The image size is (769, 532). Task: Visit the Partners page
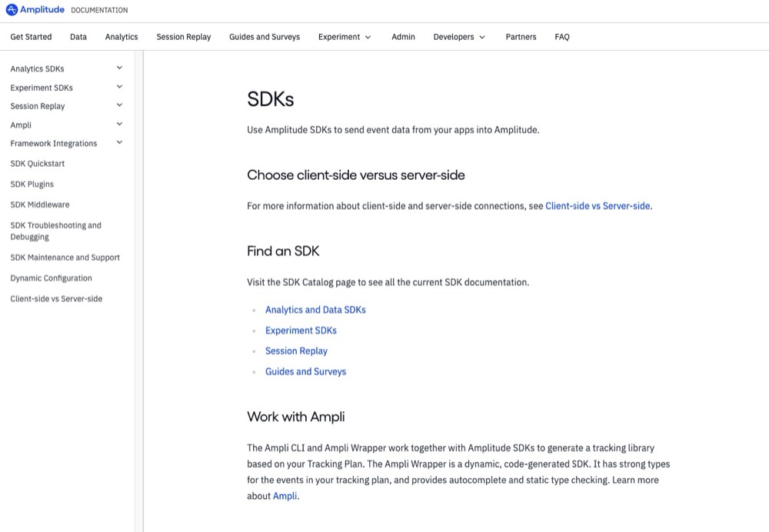pyautogui.click(x=521, y=36)
